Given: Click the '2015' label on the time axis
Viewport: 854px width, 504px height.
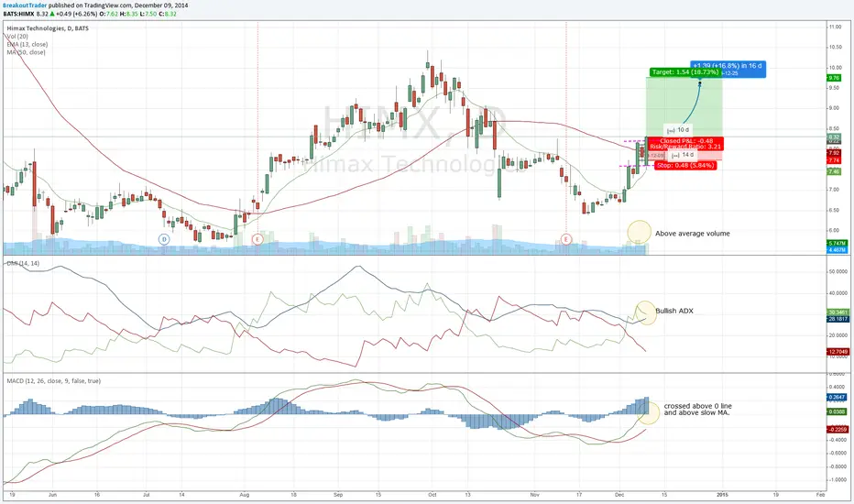Looking at the screenshot, I should tap(722, 495).
